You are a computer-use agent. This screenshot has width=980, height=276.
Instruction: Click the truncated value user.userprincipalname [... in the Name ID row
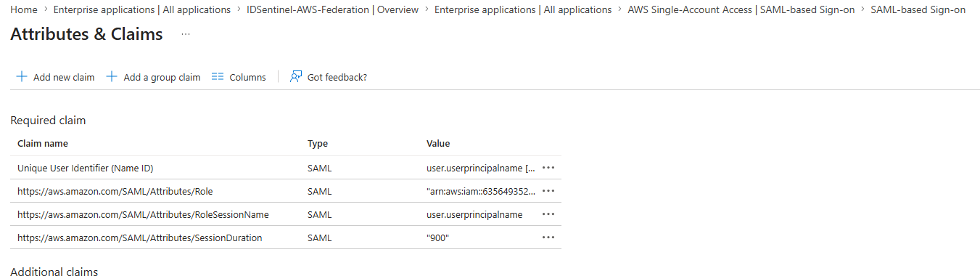pos(482,168)
